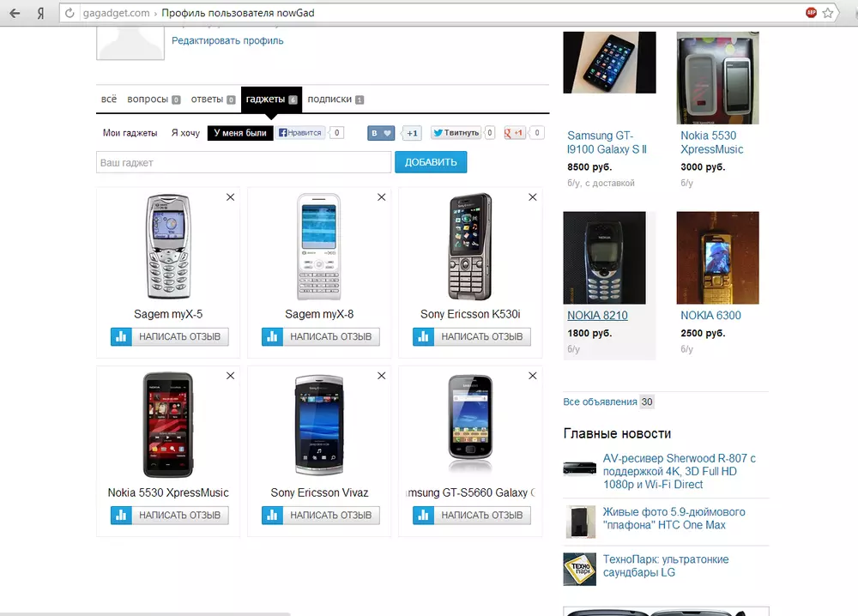Open chart icon under Nokia 5530 XpressMusic
Screen dimensions: 858x616
pos(121,515)
